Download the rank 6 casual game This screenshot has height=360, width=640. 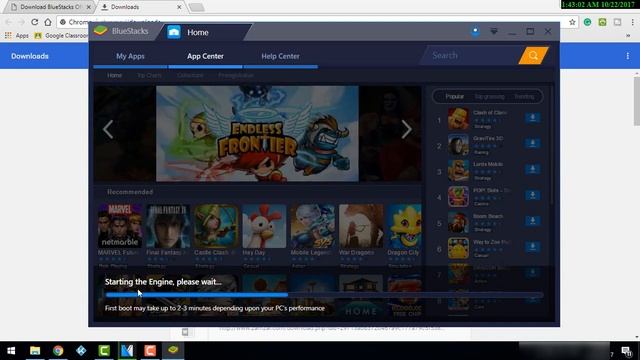(533, 247)
